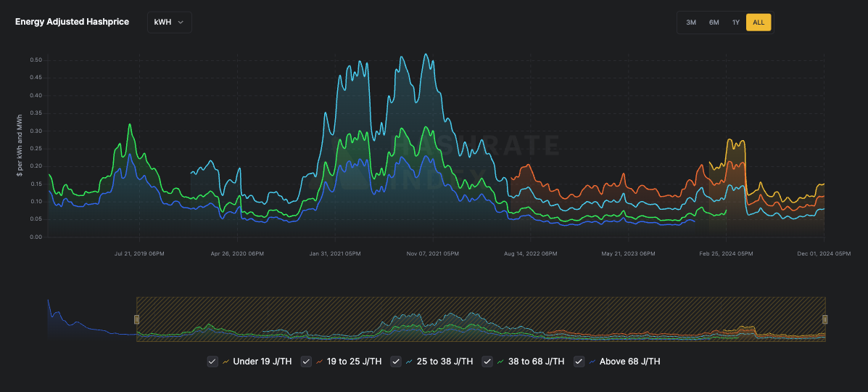Uncheck the Under 19 J/TH checkbox
The width and height of the screenshot is (868, 392).
click(212, 362)
